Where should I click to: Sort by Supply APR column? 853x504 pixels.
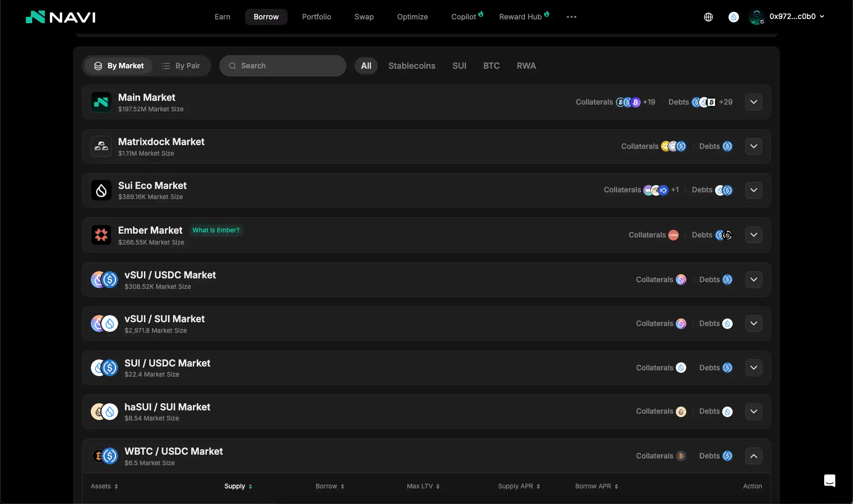pos(519,486)
